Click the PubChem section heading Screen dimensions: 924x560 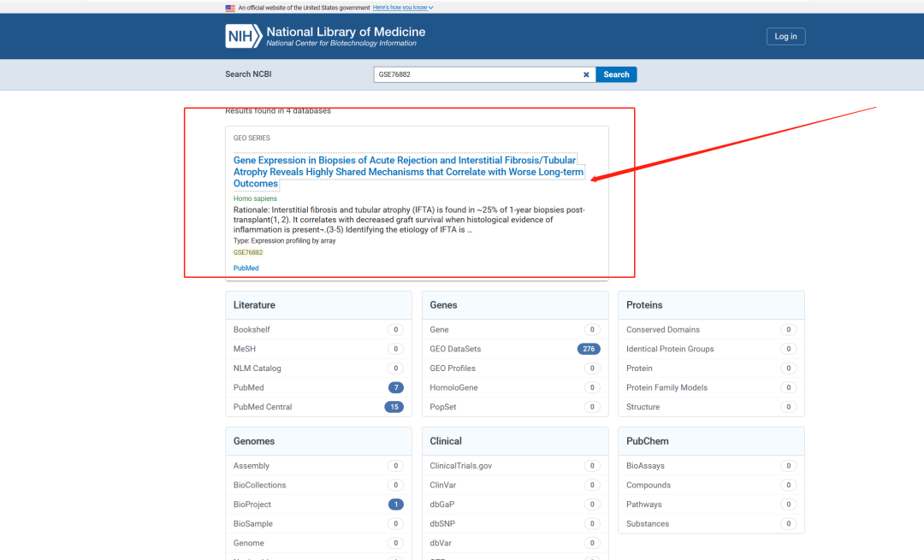(x=647, y=441)
